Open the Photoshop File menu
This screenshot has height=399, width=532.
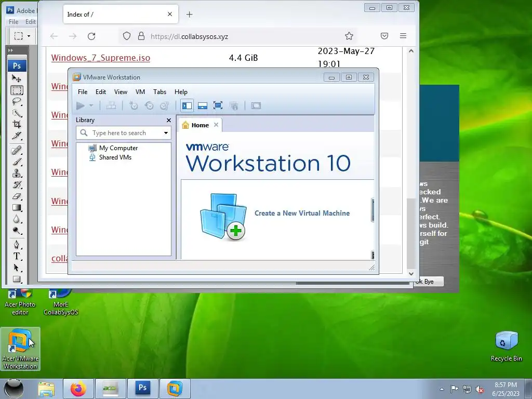coord(14,22)
